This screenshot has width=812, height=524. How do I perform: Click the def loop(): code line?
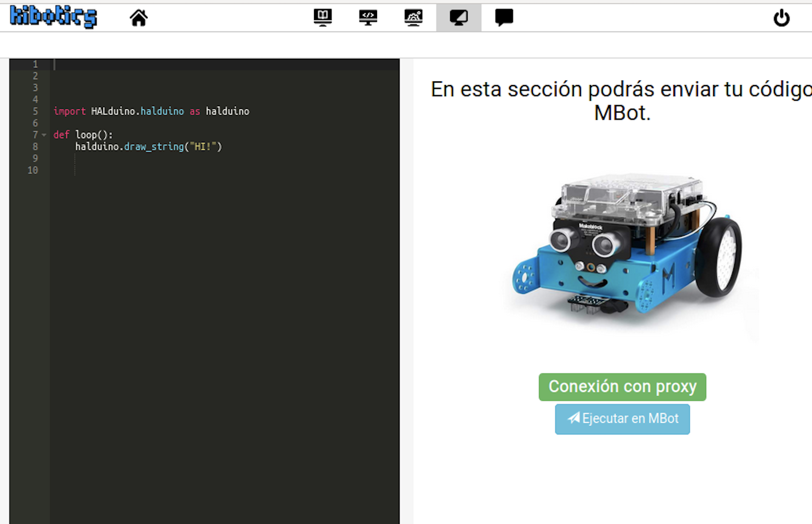coord(83,135)
